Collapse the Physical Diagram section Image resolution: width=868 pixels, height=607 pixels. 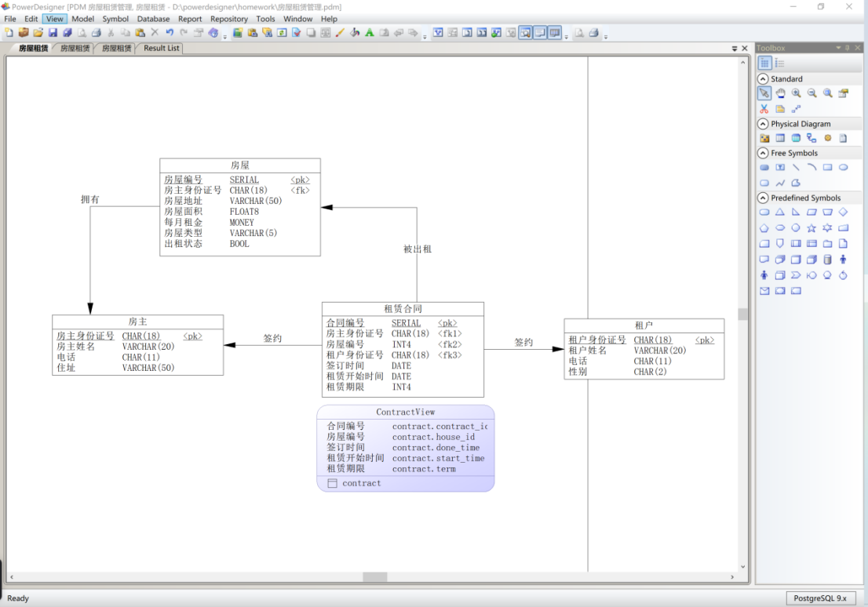point(763,123)
